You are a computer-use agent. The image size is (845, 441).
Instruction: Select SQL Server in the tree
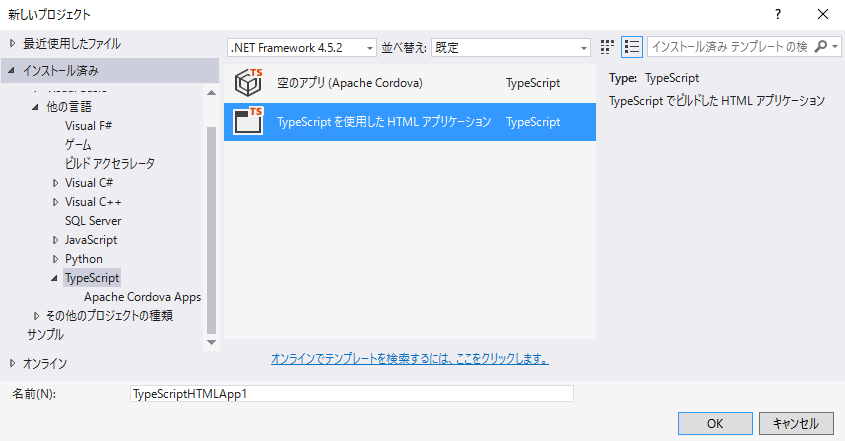(x=93, y=221)
